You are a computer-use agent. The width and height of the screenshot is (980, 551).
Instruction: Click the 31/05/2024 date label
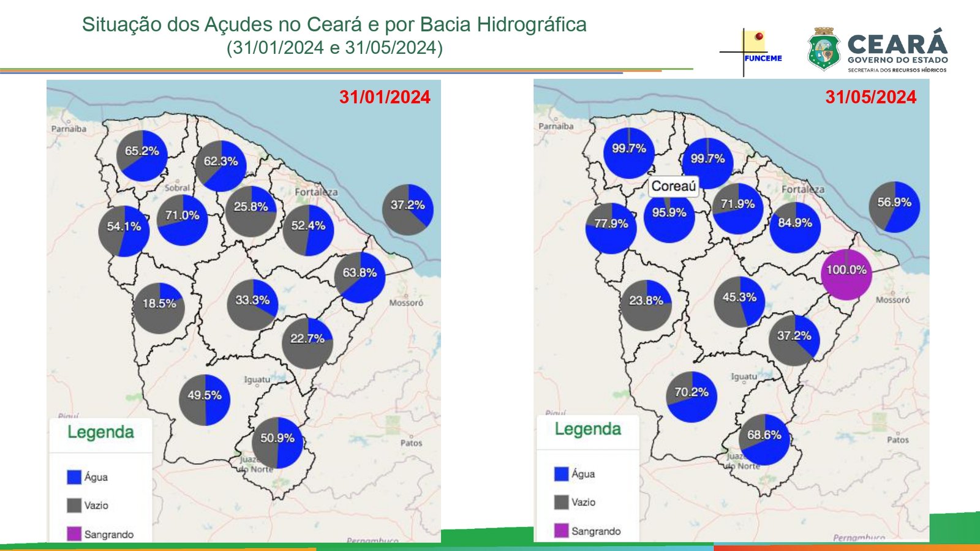click(870, 97)
